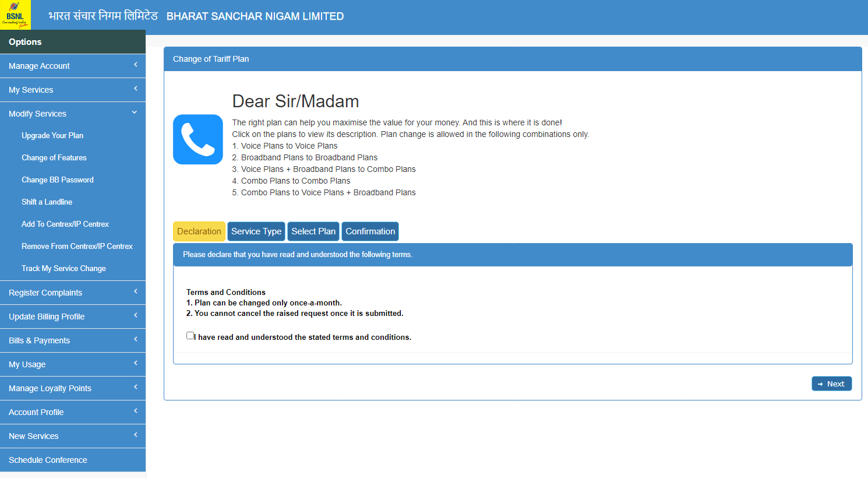The image size is (868, 478).
Task: Click Bills & Payments chevron arrow
Action: coord(136,339)
